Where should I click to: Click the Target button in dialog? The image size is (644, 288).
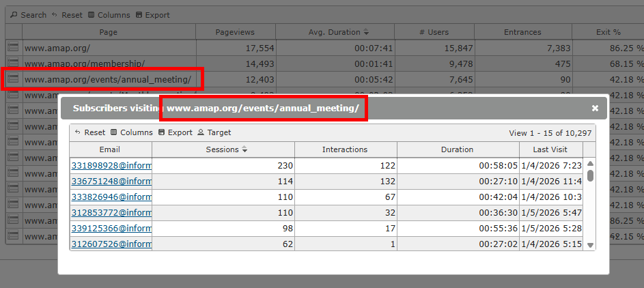click(x=214, y=132)
